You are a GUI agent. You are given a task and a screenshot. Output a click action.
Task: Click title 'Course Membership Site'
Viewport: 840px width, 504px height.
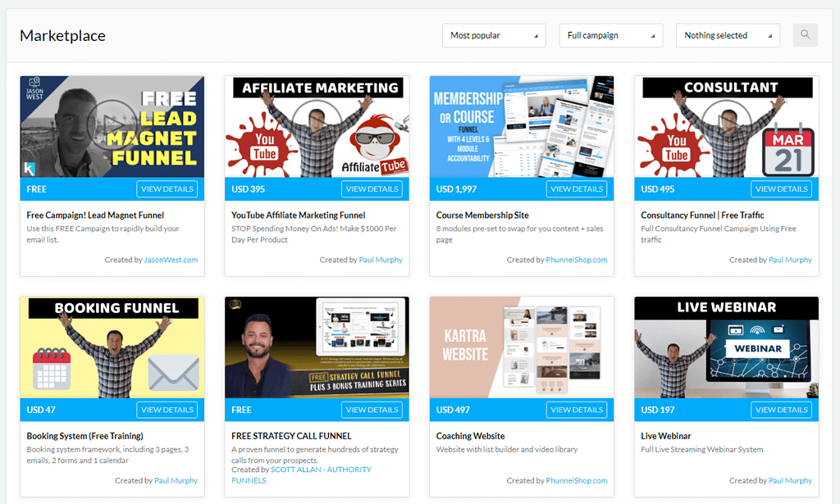[482, 215]
